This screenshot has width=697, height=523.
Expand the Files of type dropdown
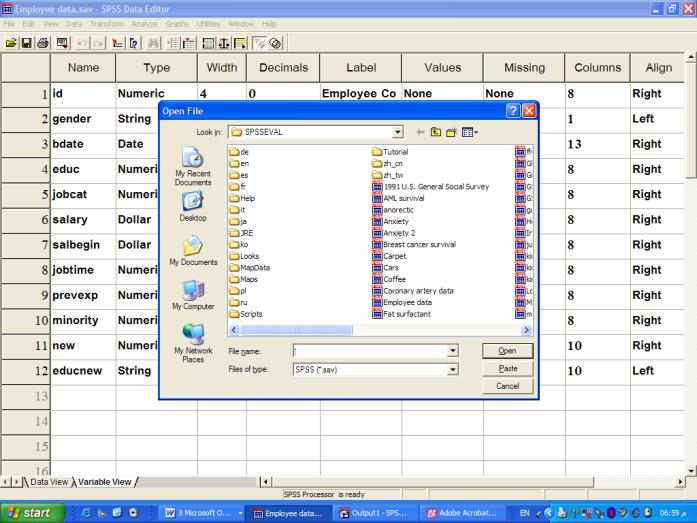(x=453, y=369)
